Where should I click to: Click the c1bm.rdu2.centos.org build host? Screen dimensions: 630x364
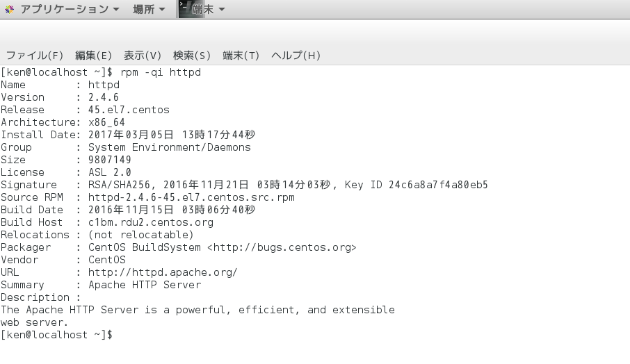pos(151,222)
